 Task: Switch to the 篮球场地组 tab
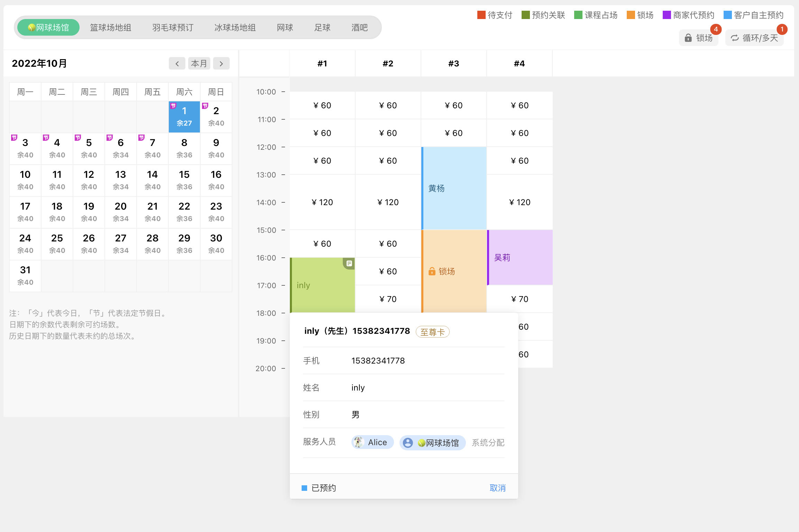(x=111, y=28)
